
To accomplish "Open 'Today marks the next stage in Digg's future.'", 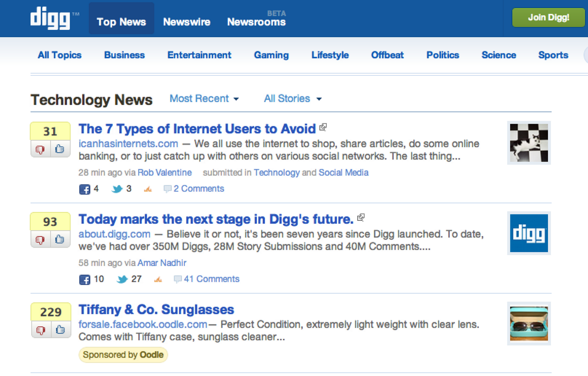I will [x=216, y=219].
